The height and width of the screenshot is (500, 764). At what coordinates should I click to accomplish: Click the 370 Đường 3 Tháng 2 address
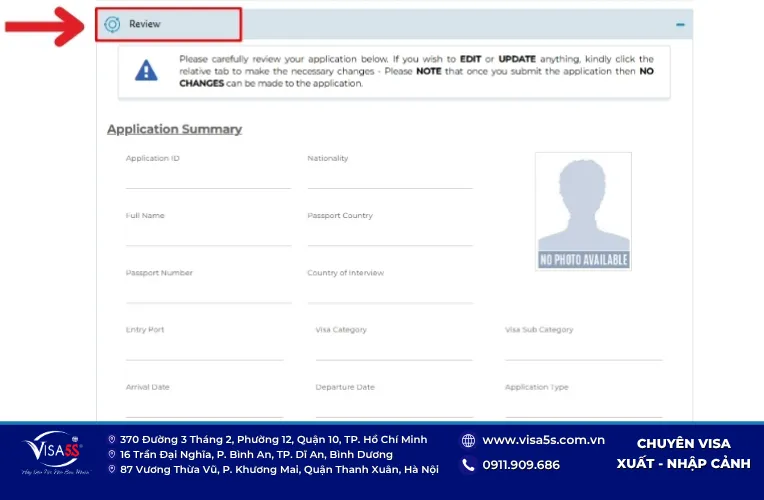(273, 440)
